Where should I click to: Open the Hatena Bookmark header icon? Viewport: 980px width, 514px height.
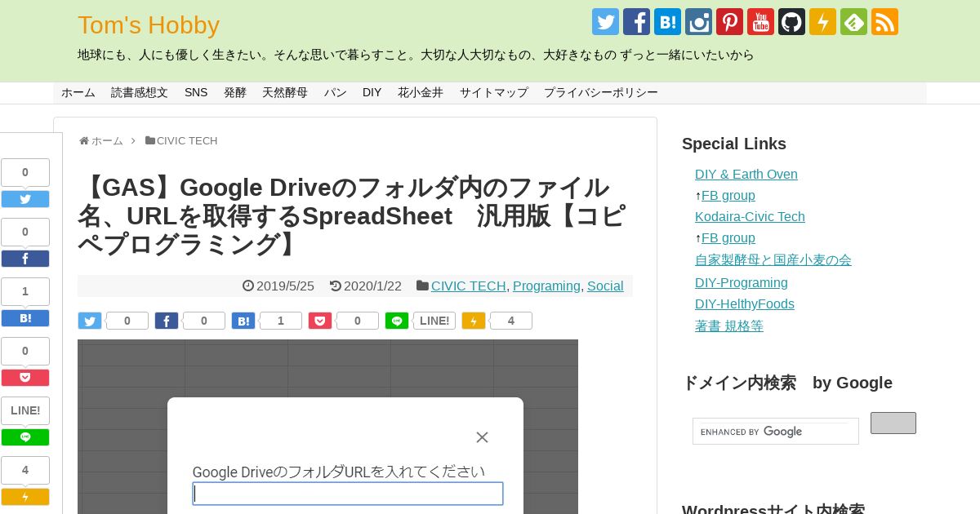pos(667,21)
